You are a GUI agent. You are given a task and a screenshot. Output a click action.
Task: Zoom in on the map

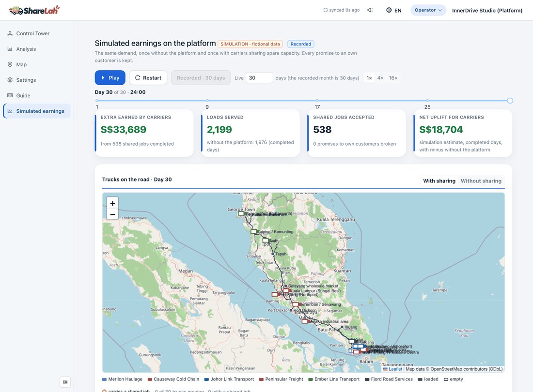(x=112, y=203)
